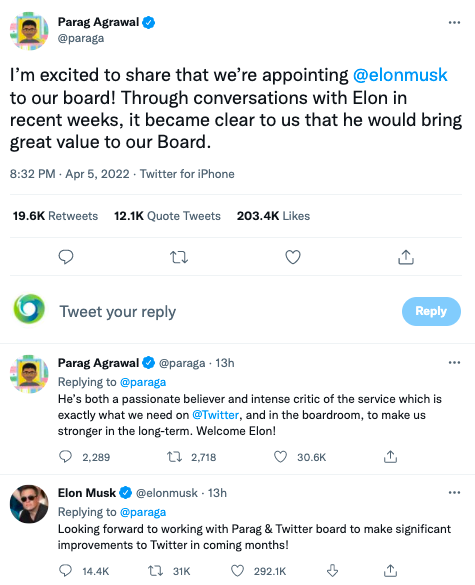Open more options on Elon Musk's reply
475x585 pixels.
pyautogui.click(x=454, y=493)
